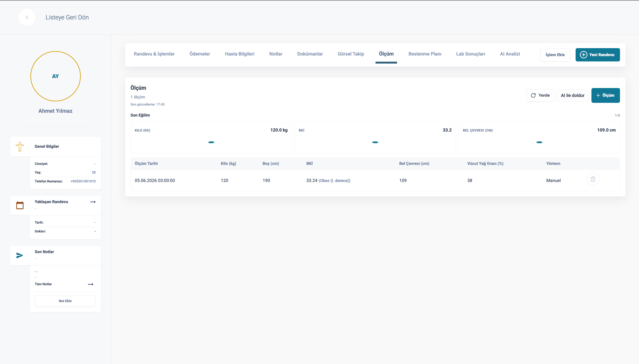Click patient name Ahmet Yılmaz

[x=55, y=111]
